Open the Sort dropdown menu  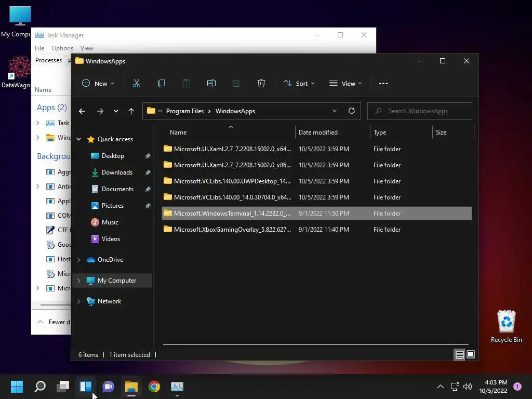pos(299,84)
